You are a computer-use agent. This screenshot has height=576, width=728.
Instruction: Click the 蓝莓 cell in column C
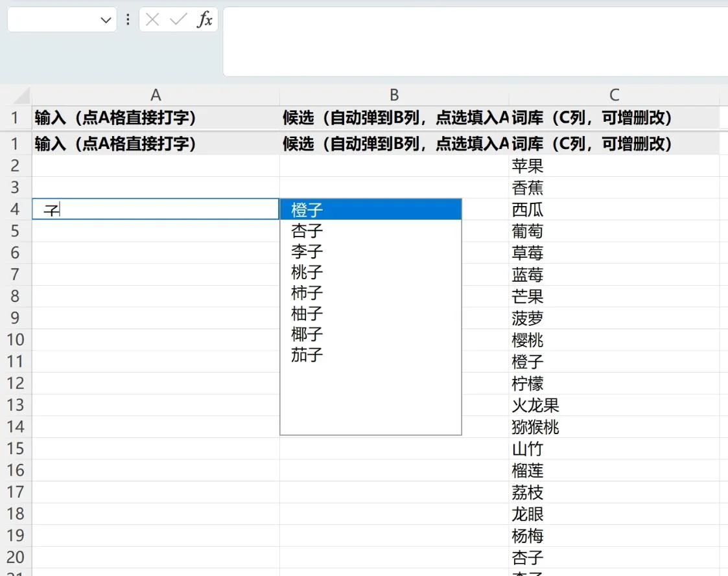click(614, 275)
